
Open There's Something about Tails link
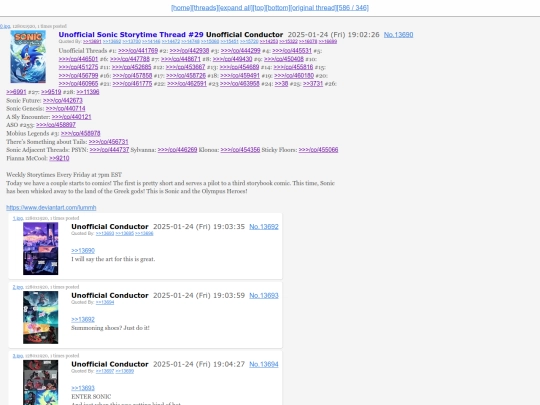coord(108,142)
